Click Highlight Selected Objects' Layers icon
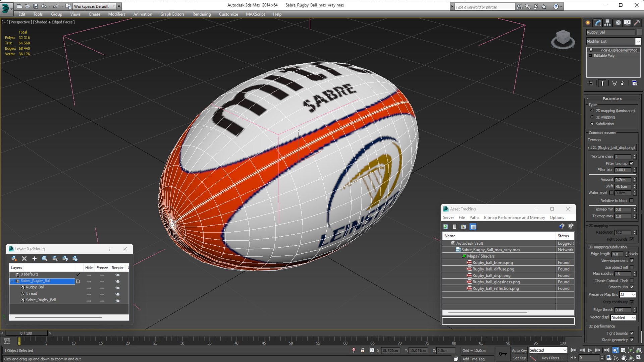The width and height of the screenshot is (644, 362). (x=55, y=258)
